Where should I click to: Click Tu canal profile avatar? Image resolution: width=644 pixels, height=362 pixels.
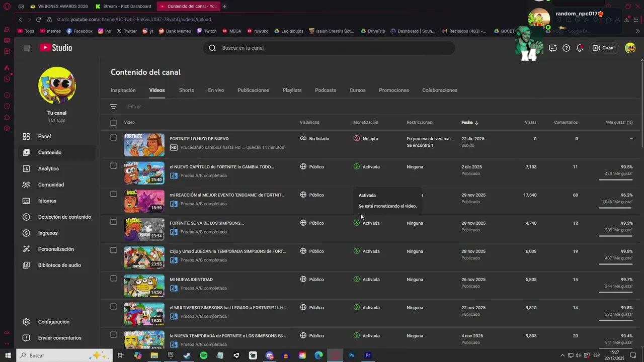coord(57,85)
